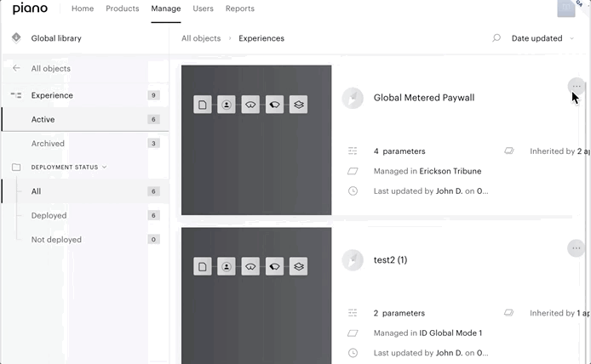This screenshot has width=591, height=364.
Task: Click meter icon in Global Metered Paywall thumbnail
Action: pyautogui.click(x=250, y=105)
